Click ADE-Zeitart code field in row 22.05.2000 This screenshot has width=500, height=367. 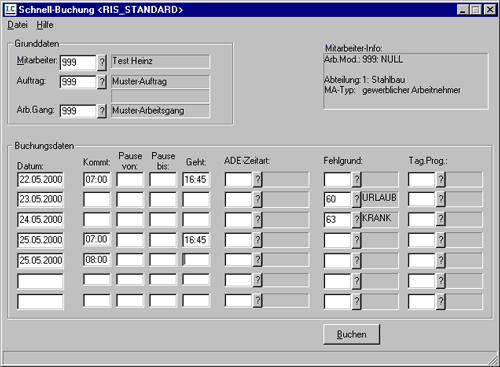[238, 180]
